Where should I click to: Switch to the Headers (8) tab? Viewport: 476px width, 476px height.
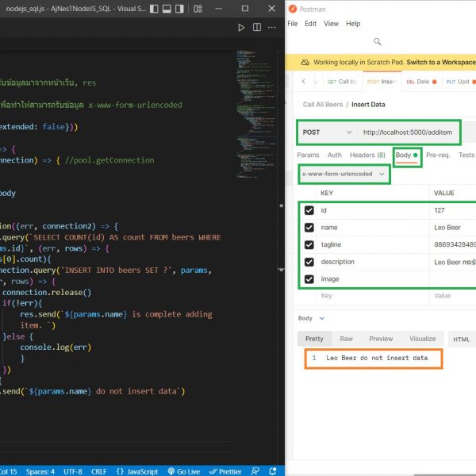click(x=367, y=155)
